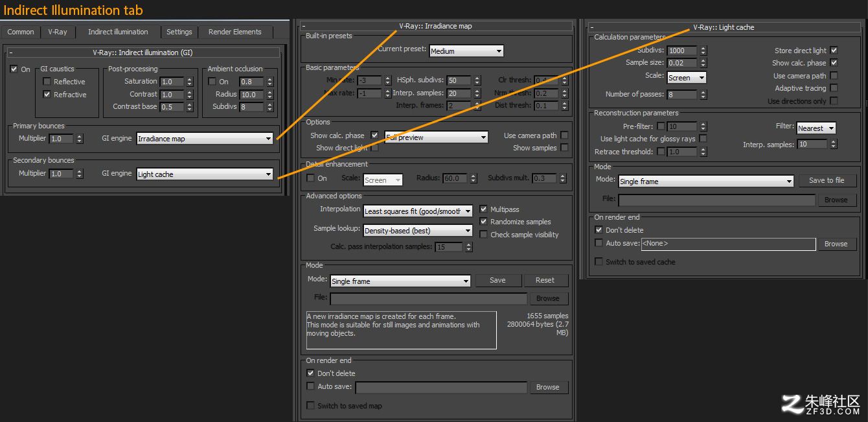Enable the Adaptive tracing checkbox
868x422 pixels.
834,88
